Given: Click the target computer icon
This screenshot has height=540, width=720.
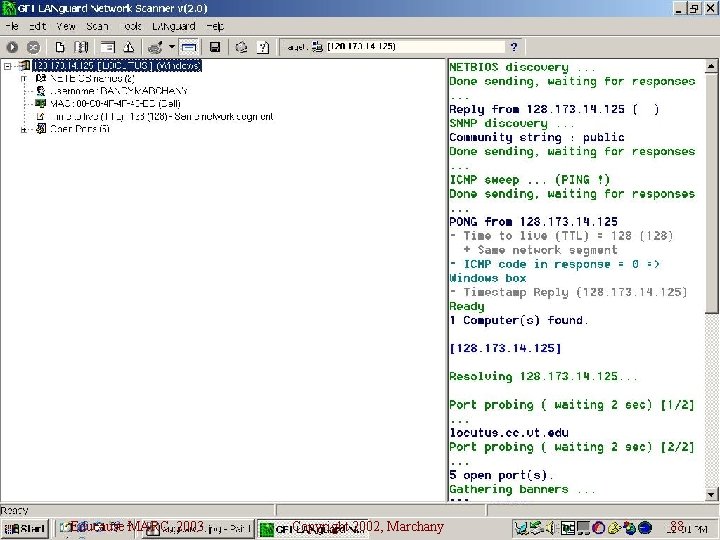Looking at the screenshot, I should [x=317, y=46].
